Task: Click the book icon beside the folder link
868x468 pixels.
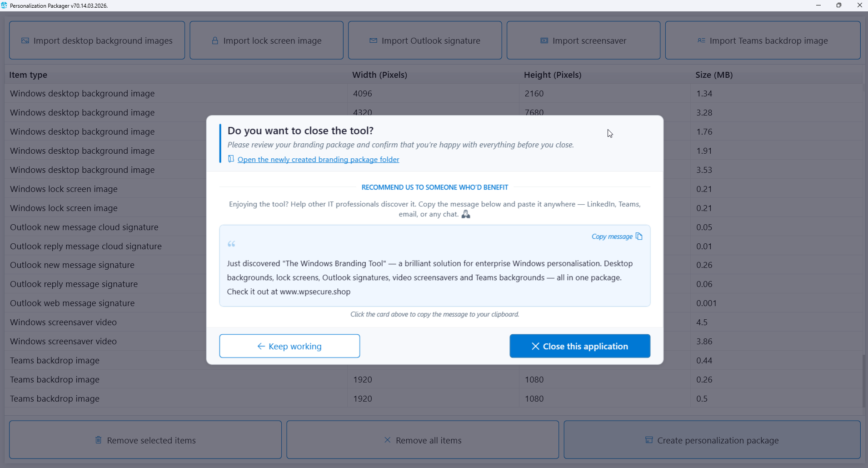Action: [x=231, y=159]
